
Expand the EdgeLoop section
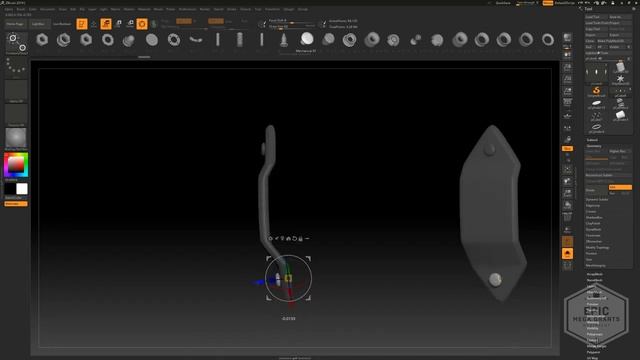[593, 206]
